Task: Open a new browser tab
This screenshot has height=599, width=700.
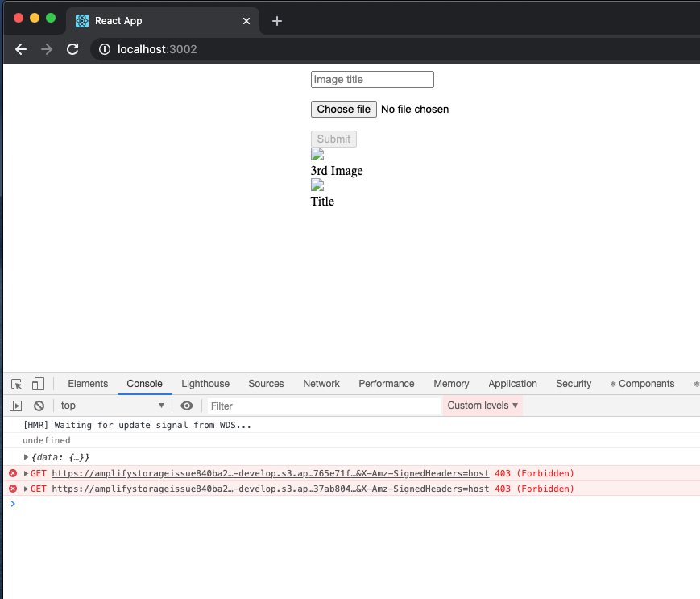Action: click(277, 21)
